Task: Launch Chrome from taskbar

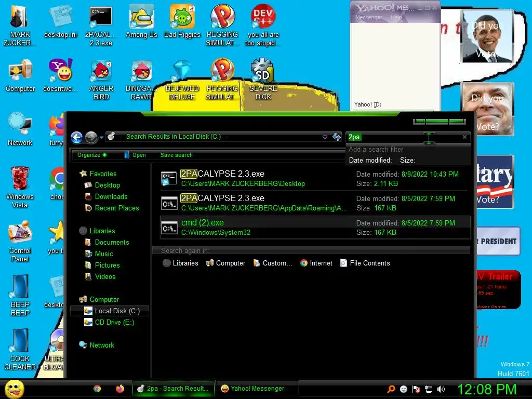Action: 97,389
